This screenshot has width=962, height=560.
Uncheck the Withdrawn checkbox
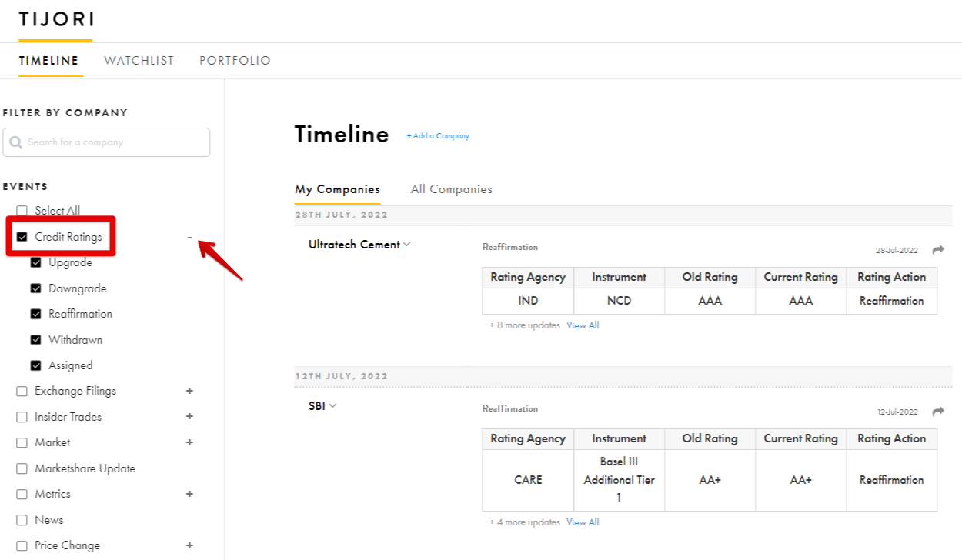[35, 340]
